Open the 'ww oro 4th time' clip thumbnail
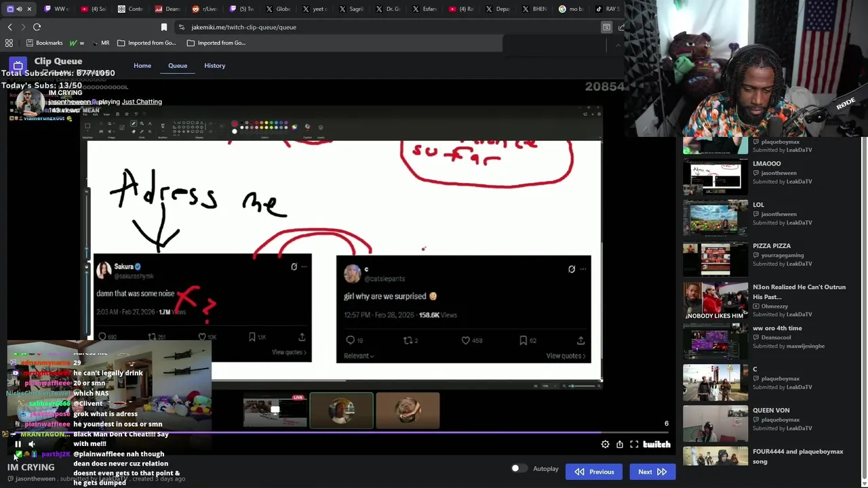The width and height of the screenshot is (868, 488). tap(715, 340)
